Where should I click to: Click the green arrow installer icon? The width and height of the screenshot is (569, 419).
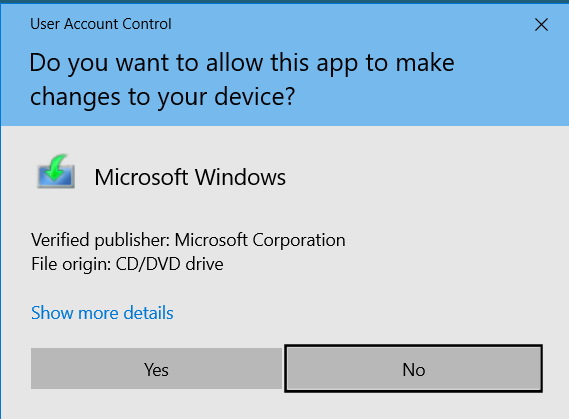point(56,171)
